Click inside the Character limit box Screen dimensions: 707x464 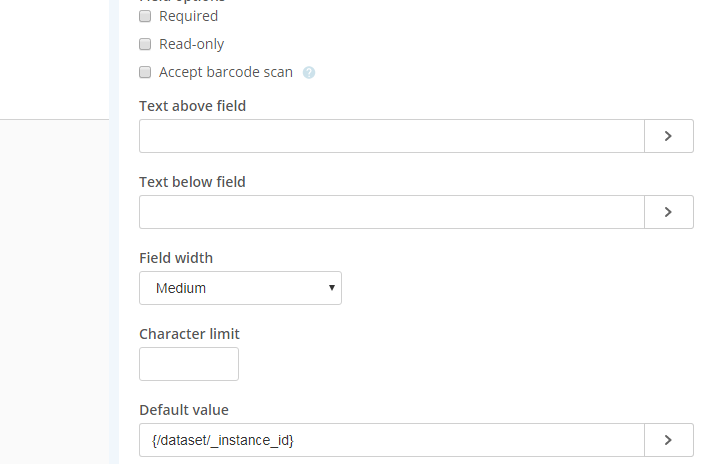coord(189,364)
